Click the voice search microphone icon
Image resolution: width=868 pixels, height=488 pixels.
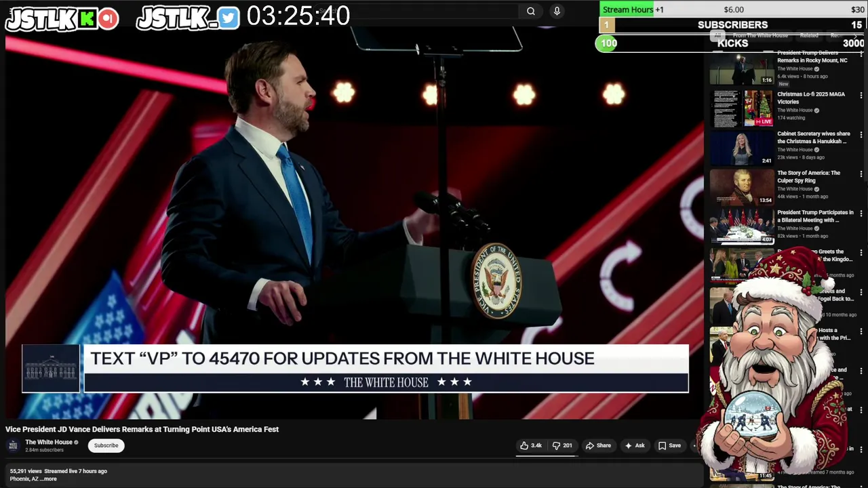[x=557, y=11]
